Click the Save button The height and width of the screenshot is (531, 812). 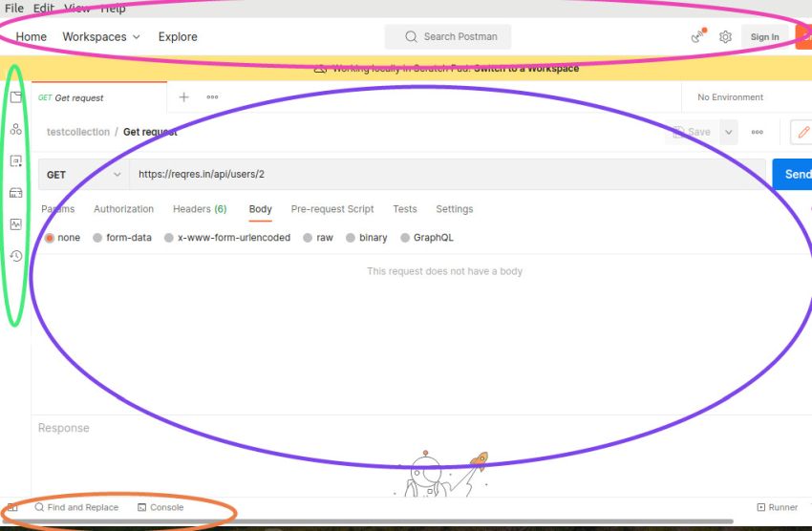(692, 132)
